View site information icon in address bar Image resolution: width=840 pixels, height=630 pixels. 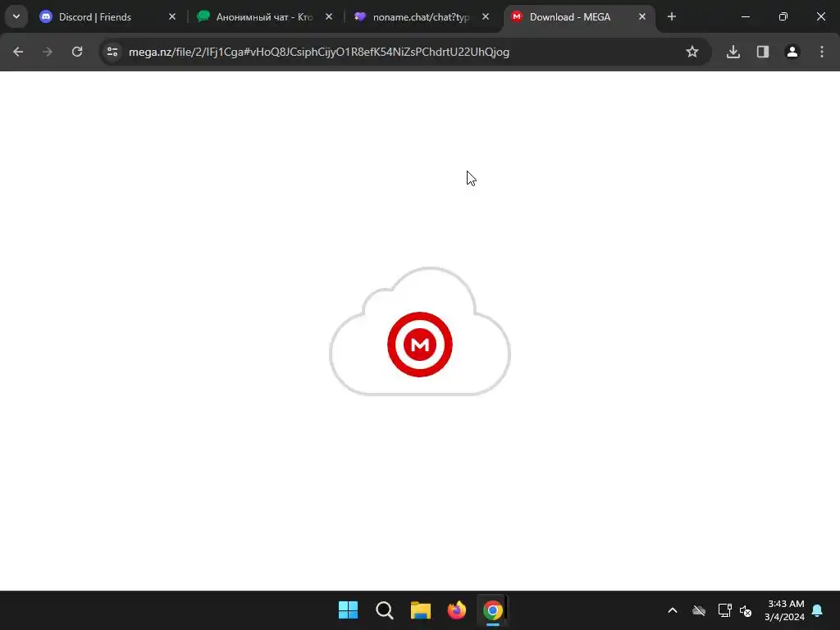click(112, 52)
